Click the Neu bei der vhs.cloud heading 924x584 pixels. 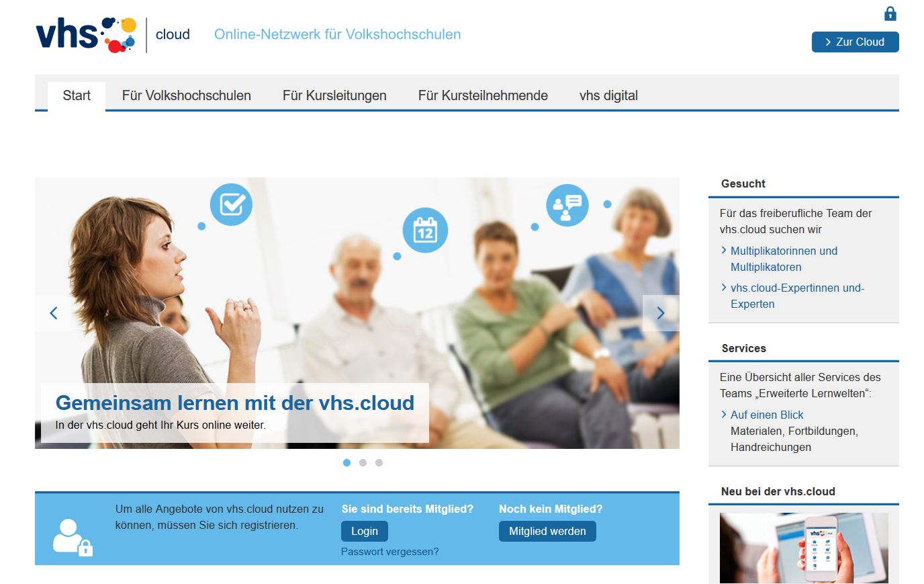click(778, 491)
